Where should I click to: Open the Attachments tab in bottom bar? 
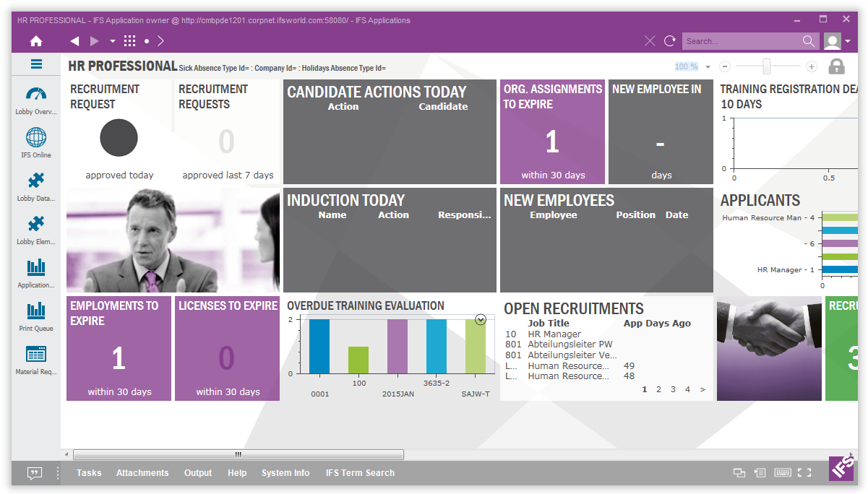(142, 473)
